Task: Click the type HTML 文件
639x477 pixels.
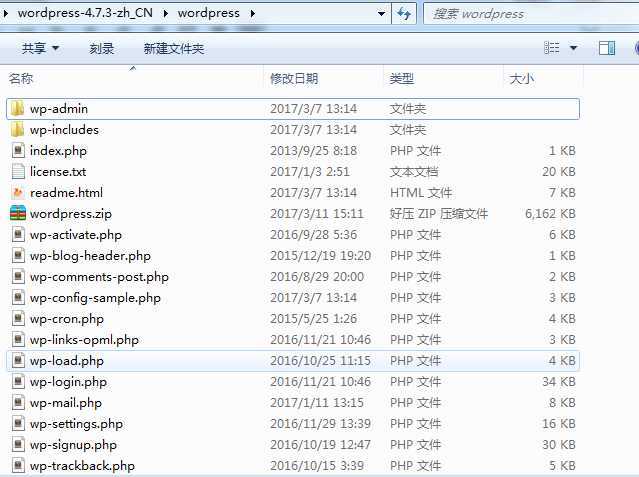Action: tap(421, 192)
